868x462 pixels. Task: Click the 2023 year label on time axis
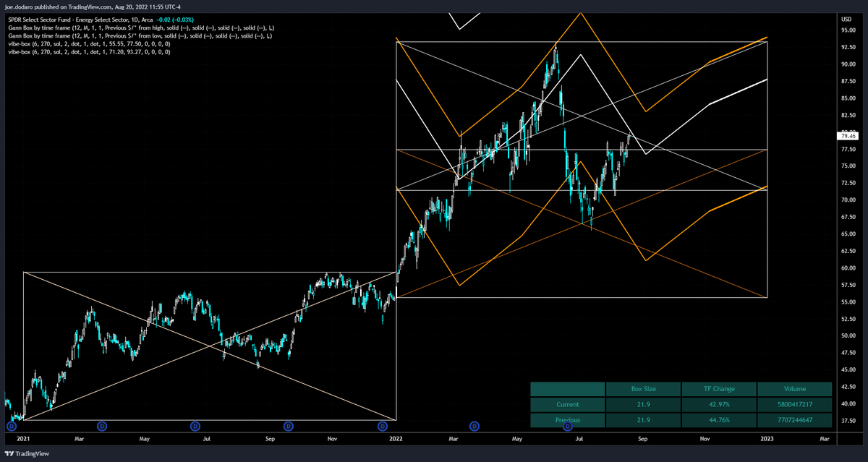click(767, 438)
